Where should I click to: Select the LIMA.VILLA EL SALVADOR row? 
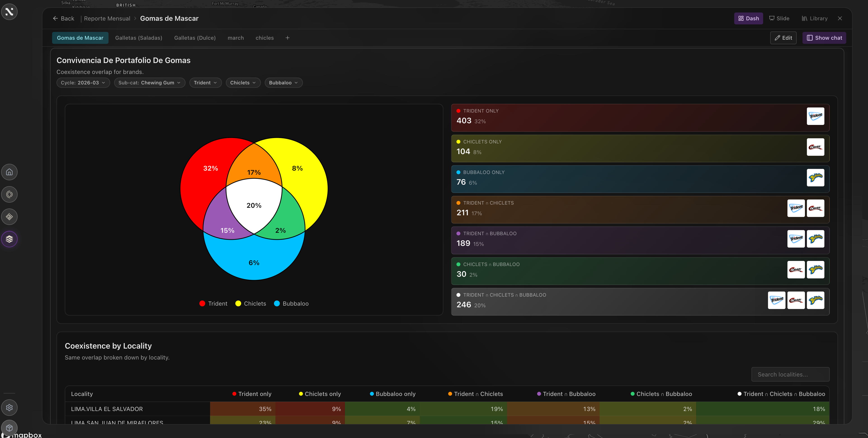[447, 409]
